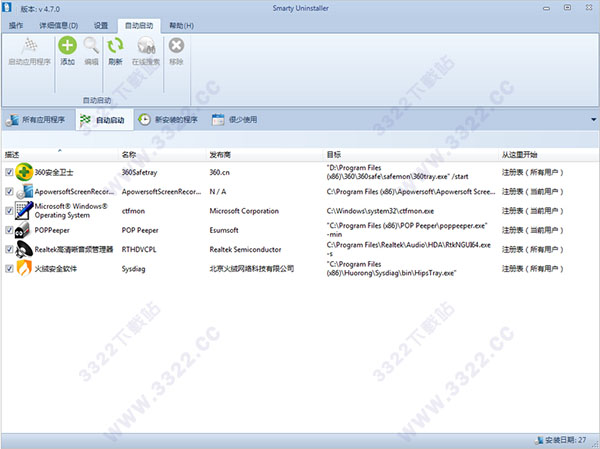This screenshot has width=600, height=449.
Task: Select the 火绒安全软件 orange shield icon
Action: [24, 268]
